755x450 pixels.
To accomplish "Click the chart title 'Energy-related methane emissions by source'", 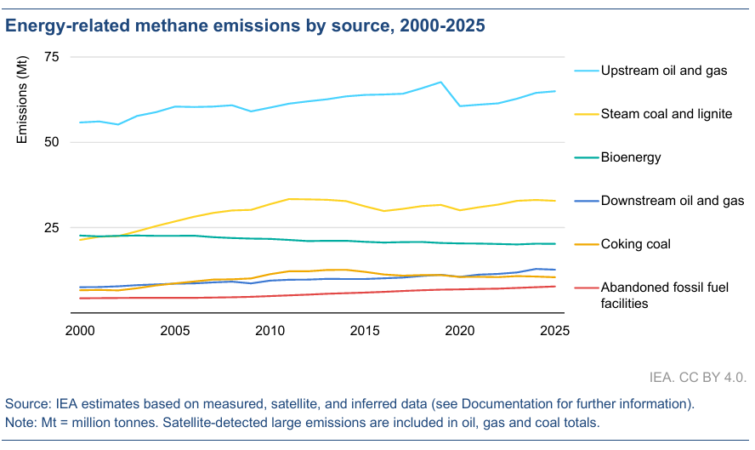I will tap(245, 26).
